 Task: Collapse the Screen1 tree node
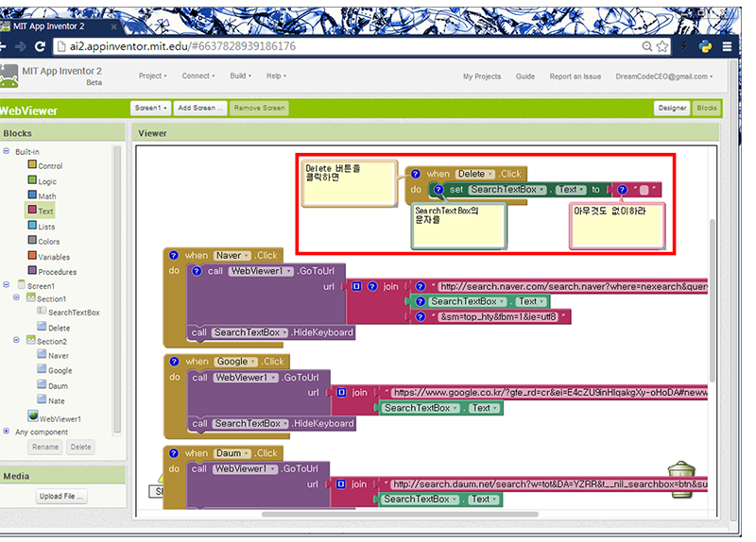pos(7,285)
